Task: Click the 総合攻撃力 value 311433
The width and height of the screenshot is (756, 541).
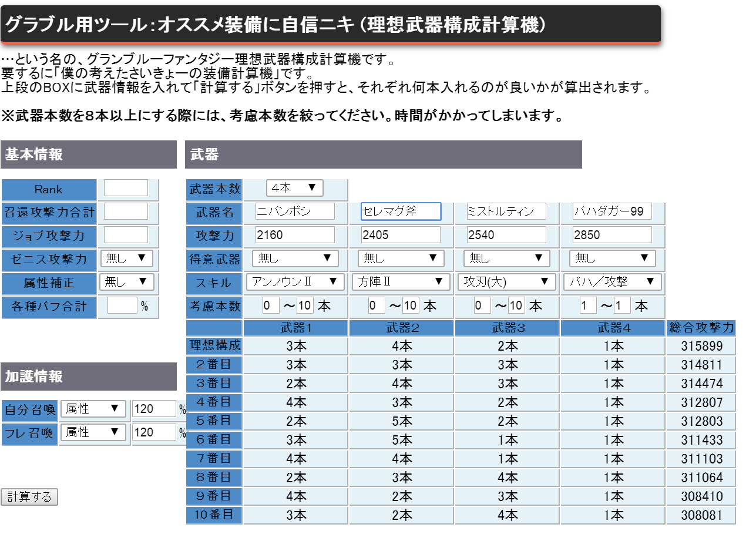Action: [701, 440]
